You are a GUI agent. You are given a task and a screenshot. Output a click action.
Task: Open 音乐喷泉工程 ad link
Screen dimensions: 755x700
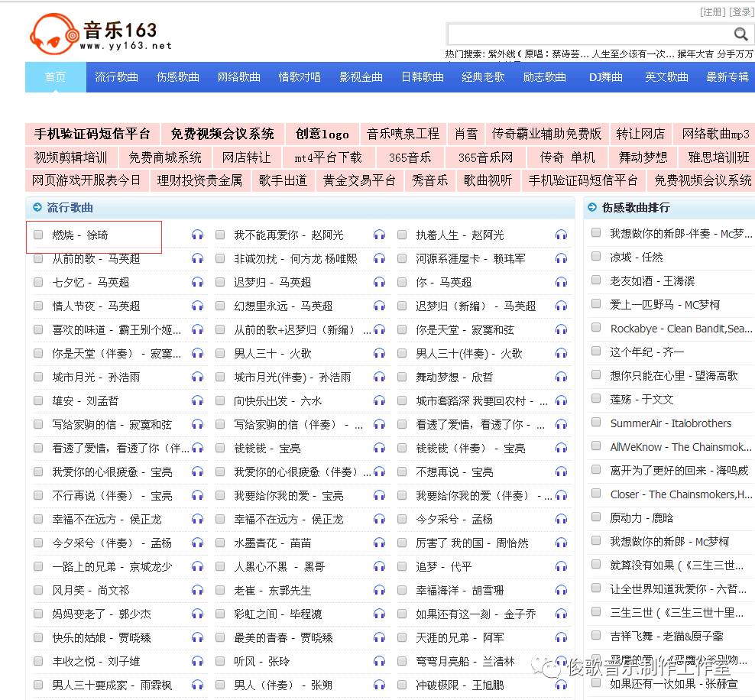click(x=403, y=134)
